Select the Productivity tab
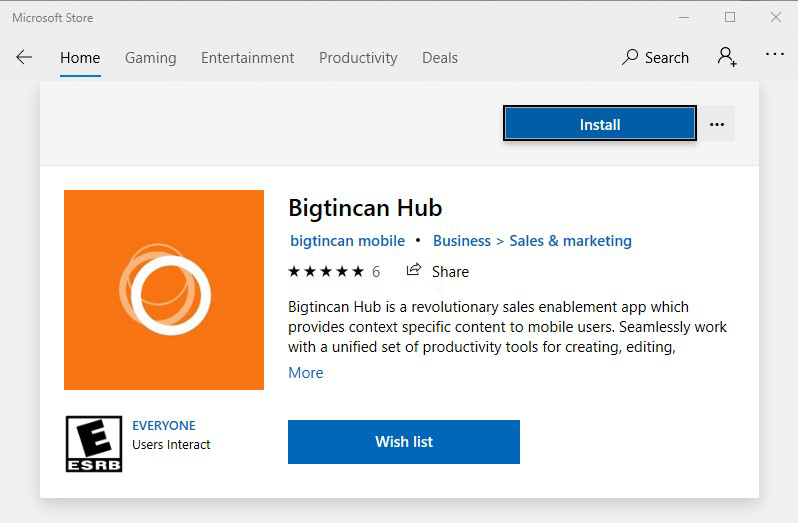Image resolution: width=798 pixels, height=523 pixels. [358, 58]
